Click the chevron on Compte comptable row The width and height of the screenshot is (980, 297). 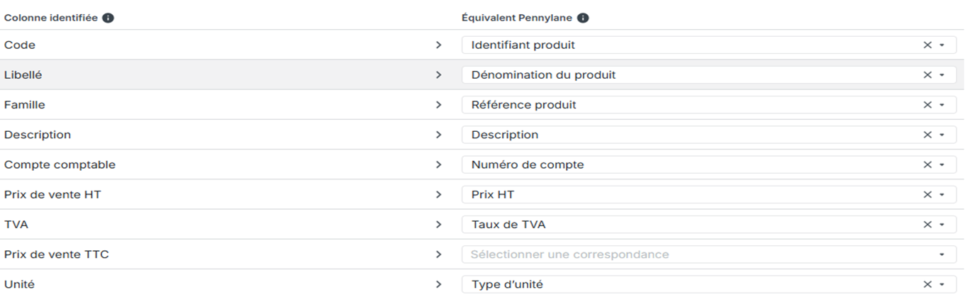pos(438,164)
